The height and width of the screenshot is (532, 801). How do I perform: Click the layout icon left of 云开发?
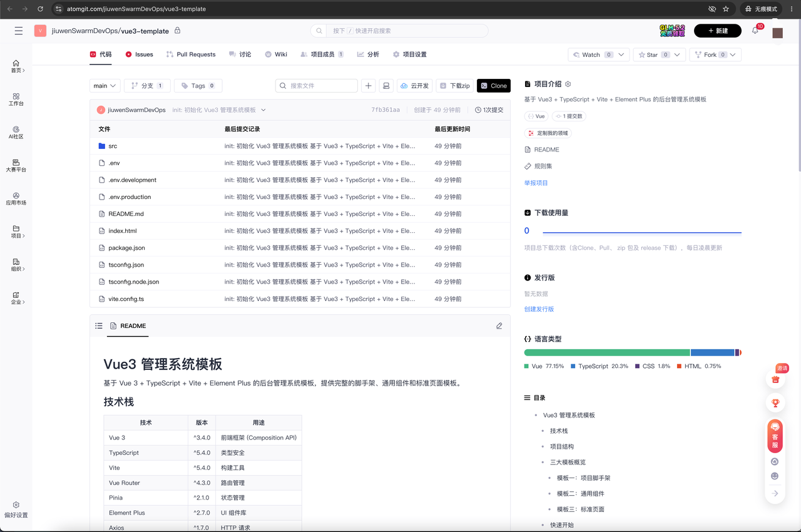click(386, 86)
